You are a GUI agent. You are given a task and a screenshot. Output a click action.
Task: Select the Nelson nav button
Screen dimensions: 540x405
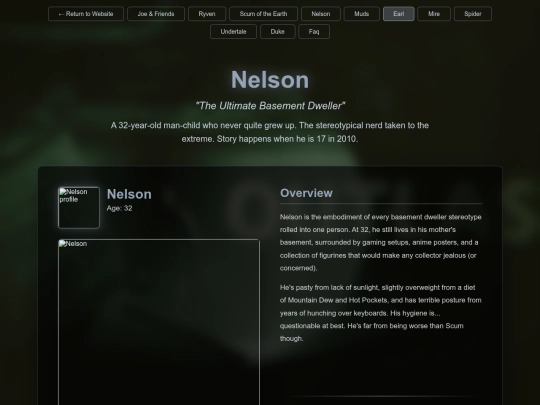coord(321,14)
